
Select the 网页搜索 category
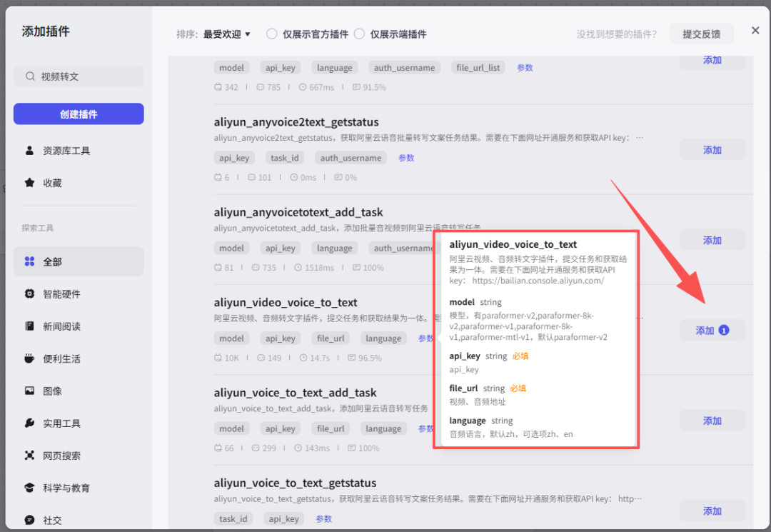pos(79,456)
